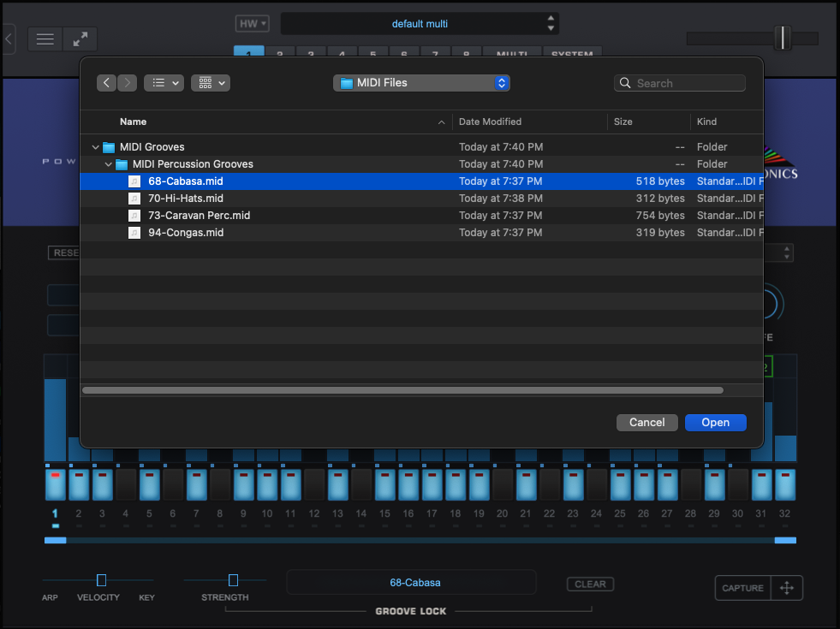Click the Search field
This screenshot has height=629, width=840.
680,83
